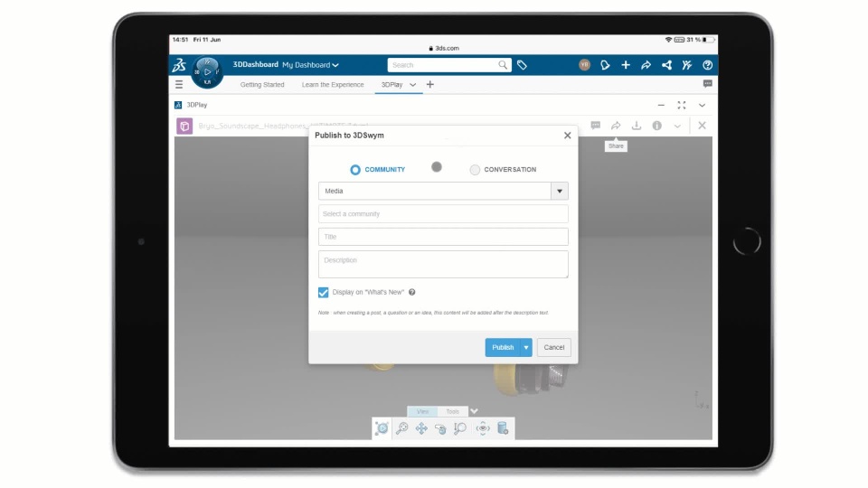Close the Publish to 3DSwym dialog

coord(568,136)
